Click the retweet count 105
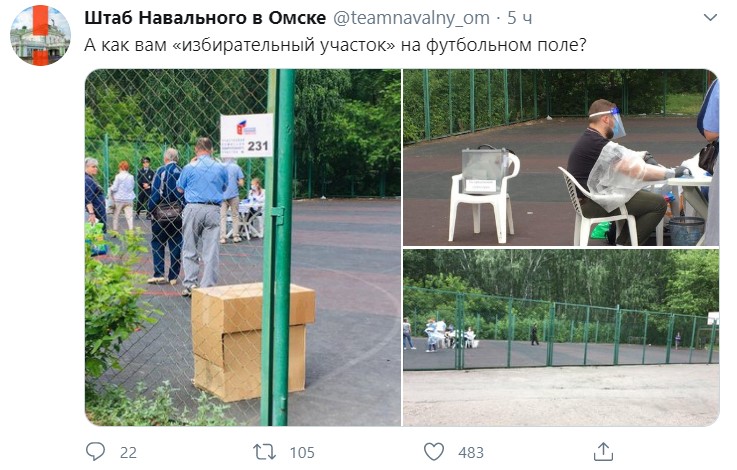This screenshot has width=737, height=470. pyautogui.click(x=302, y=453)
